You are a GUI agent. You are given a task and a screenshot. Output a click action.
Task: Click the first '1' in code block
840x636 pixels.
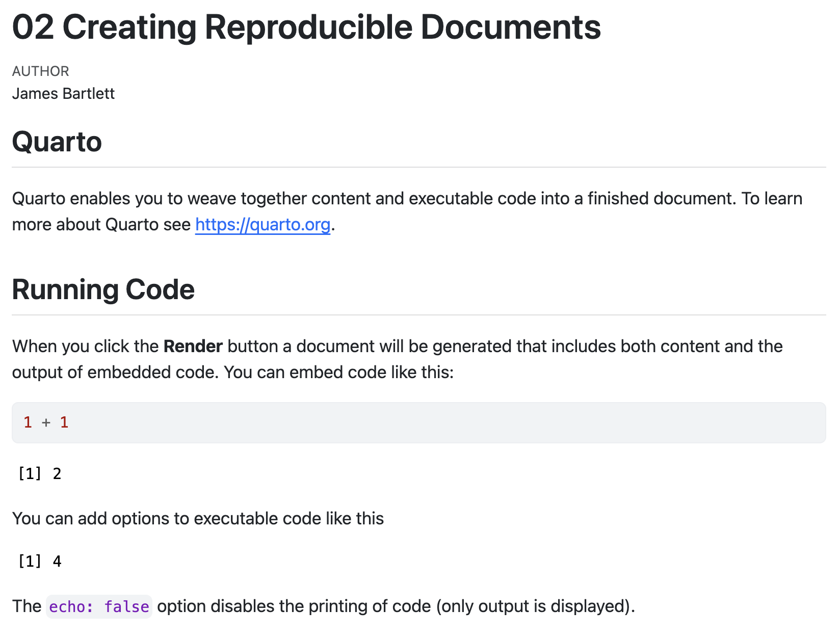[x=28, y=422]
